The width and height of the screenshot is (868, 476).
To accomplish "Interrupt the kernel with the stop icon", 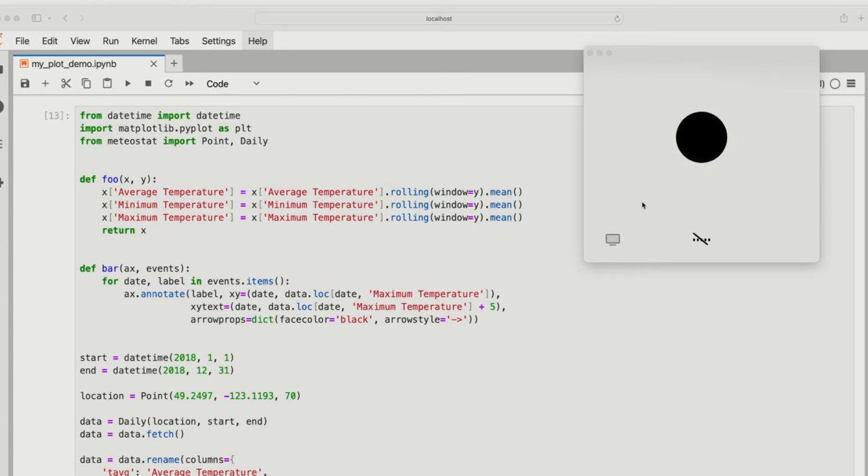I will click(x=148, y=83).
